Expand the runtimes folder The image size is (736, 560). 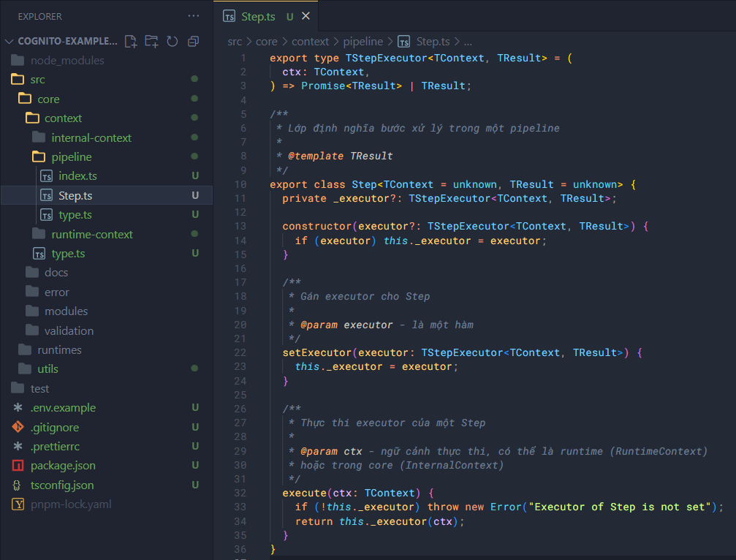(x=59, y=349)
